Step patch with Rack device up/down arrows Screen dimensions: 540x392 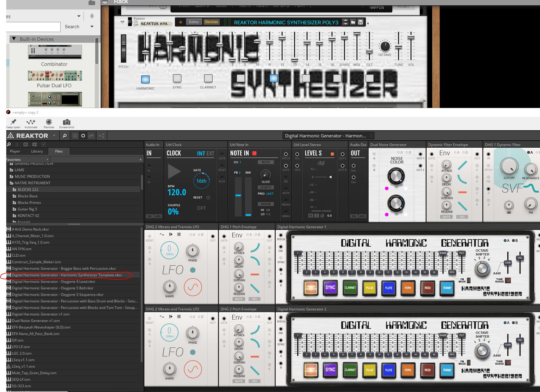[x=345, y=22]
